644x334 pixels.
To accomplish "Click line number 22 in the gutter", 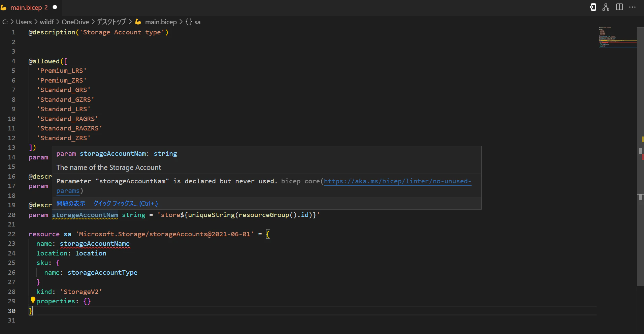I will point(11,234).
